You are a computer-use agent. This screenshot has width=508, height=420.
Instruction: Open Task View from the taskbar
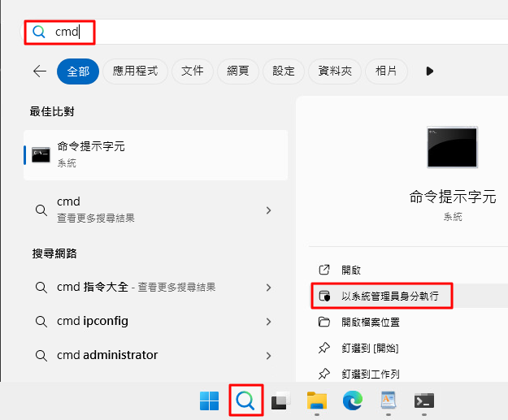click(281, 401)
